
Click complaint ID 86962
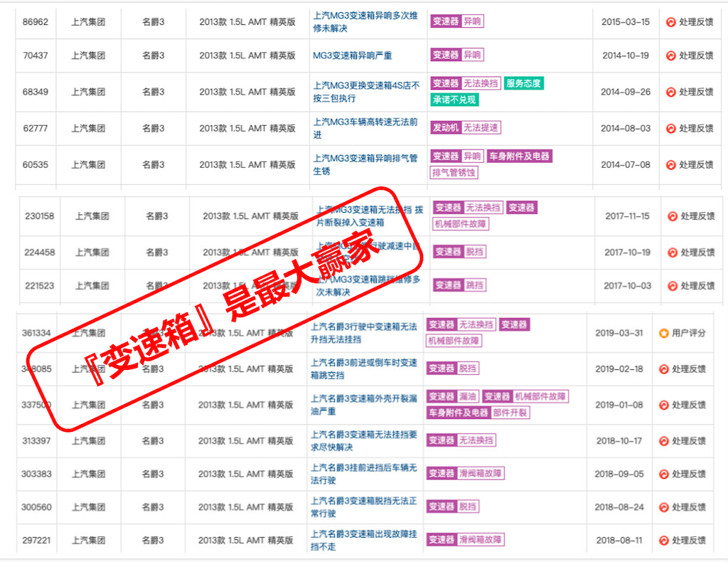(36, 22)
